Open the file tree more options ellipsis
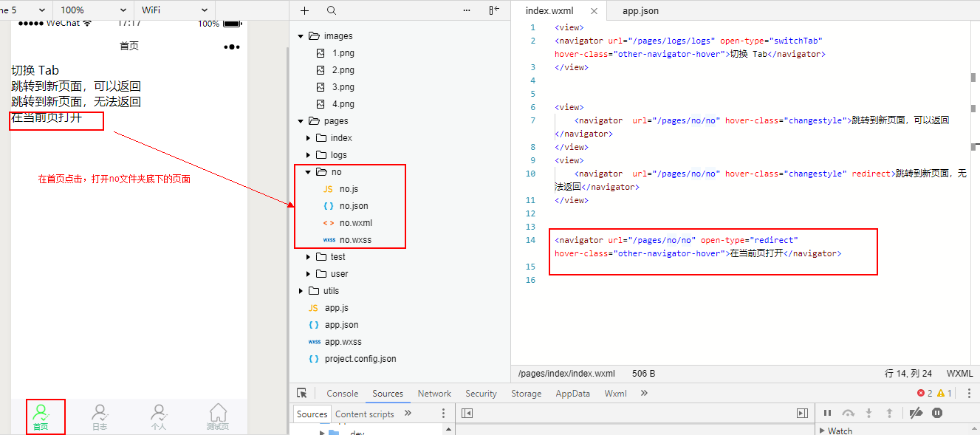Screen dimensions: 980x435 point(466,10)
